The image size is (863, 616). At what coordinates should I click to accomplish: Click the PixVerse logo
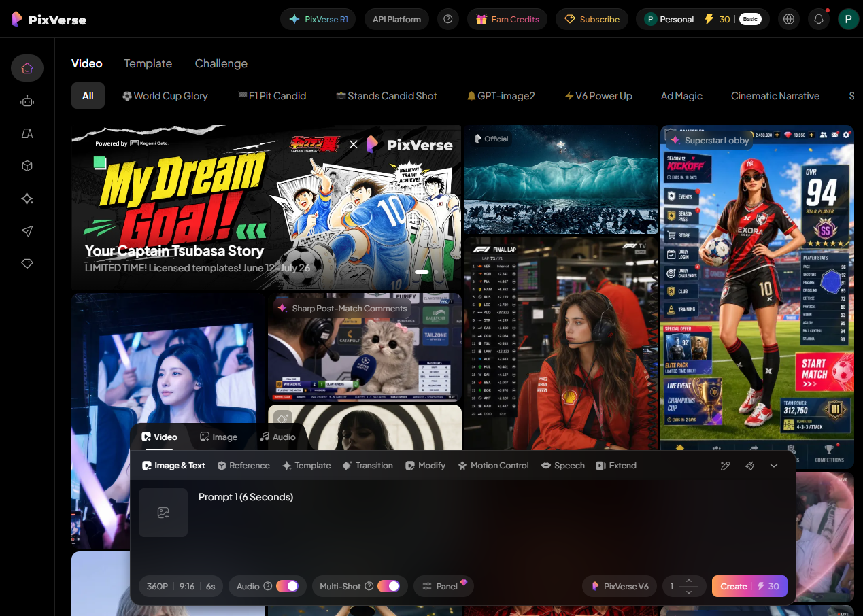(49, 19)
